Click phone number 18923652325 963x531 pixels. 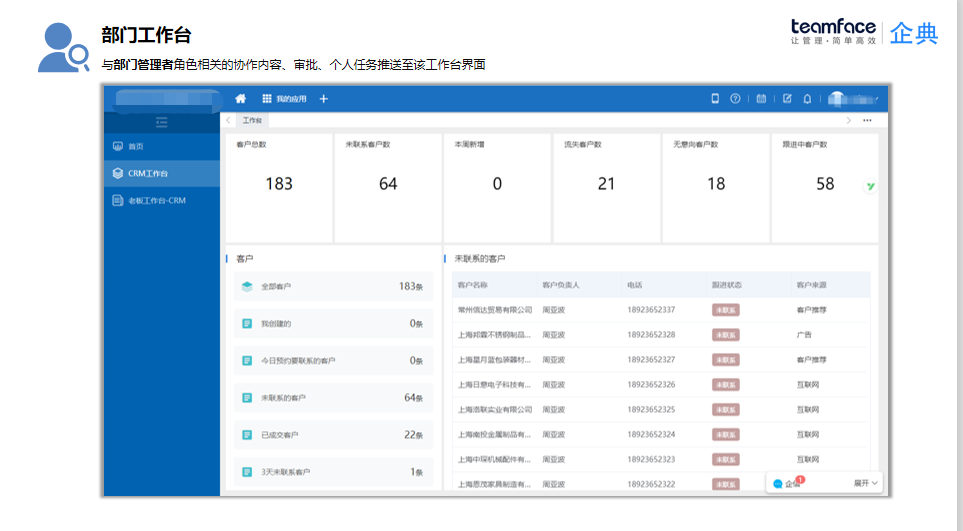651,409
